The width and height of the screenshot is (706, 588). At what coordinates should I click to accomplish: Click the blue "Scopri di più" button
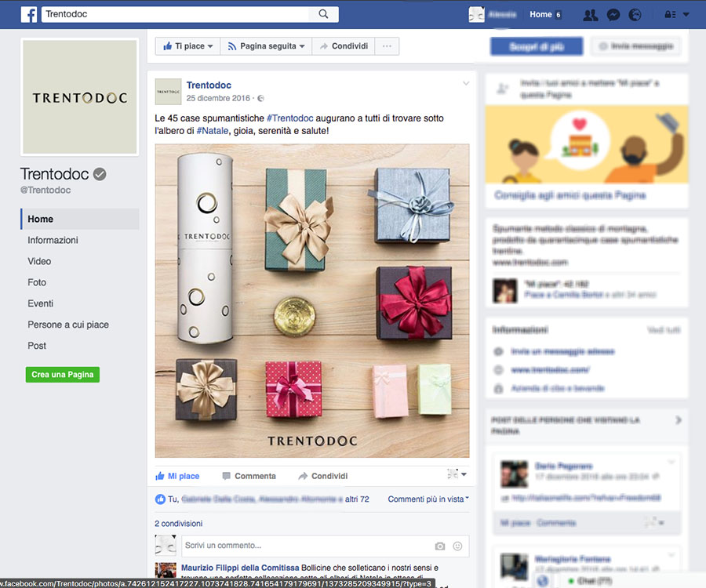click(537, 46)
